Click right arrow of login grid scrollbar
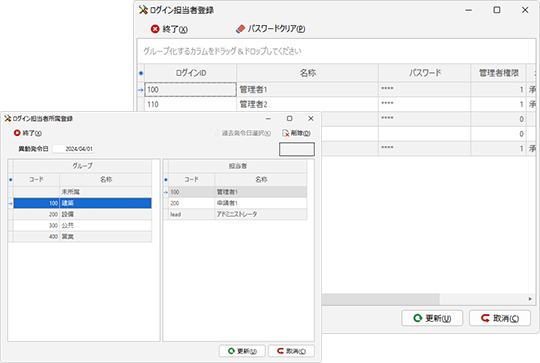Screen dimensions: 540x363 (x=530, y=299)
